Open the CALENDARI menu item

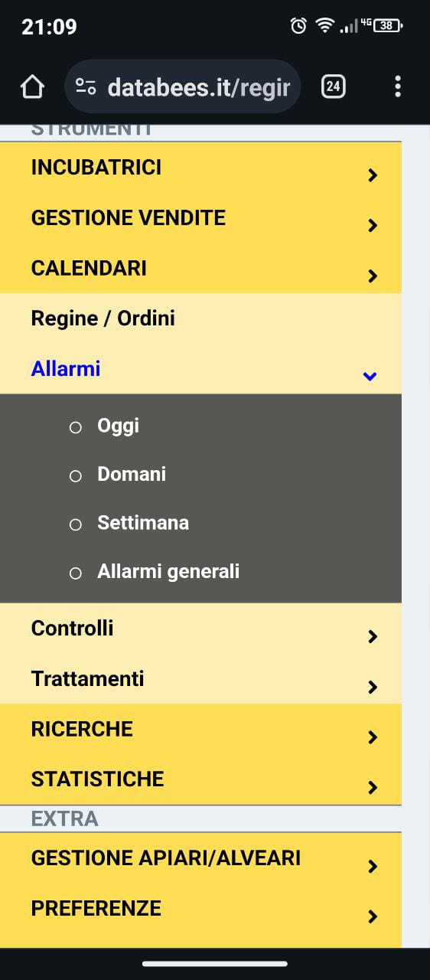click(x=200, y=268)
